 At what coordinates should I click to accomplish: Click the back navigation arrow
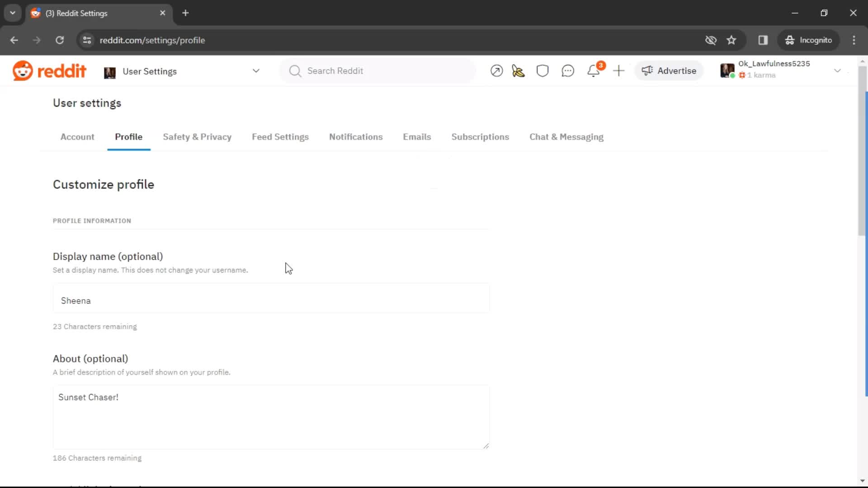(15, 40)
